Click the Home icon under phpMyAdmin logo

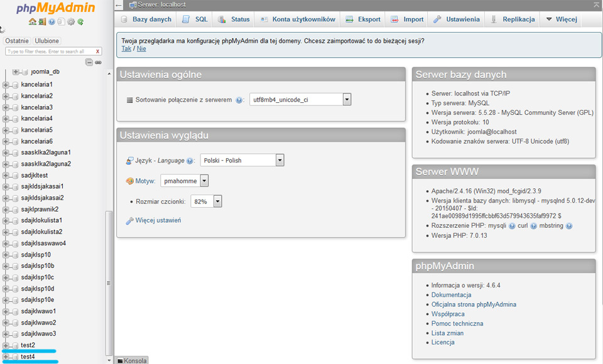pyautogui.click(x=32, y=22)
